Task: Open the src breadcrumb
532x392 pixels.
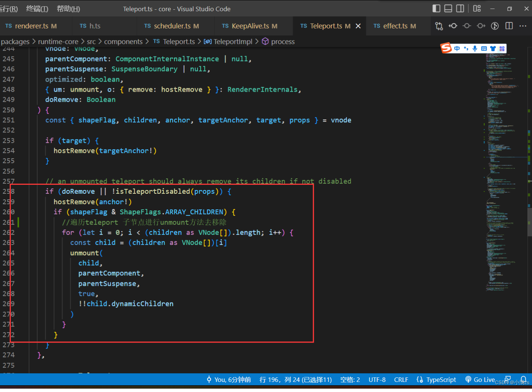Action: [x=91, y=42]
